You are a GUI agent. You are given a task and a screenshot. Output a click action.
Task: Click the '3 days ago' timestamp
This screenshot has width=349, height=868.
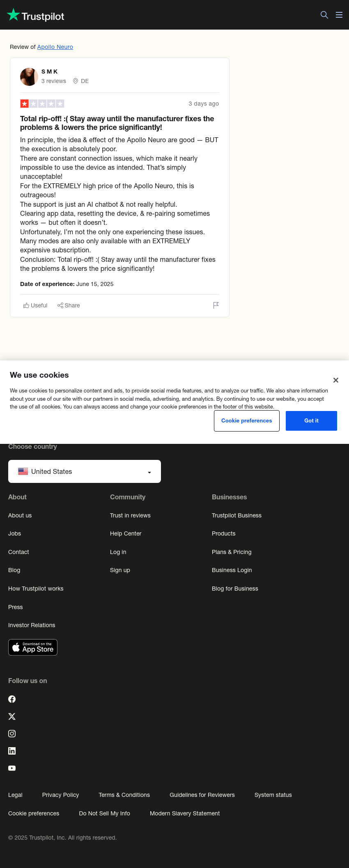pos(204,104)
